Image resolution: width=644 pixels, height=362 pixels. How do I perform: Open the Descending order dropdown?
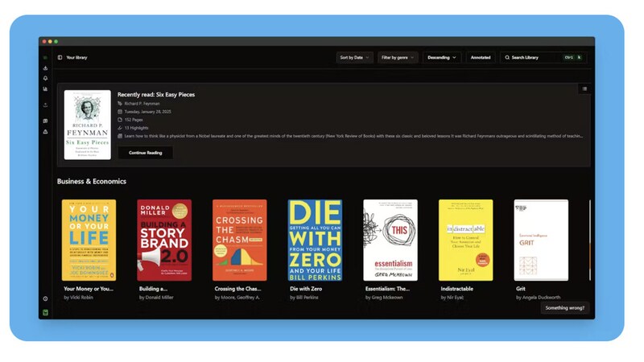(442, 58)
